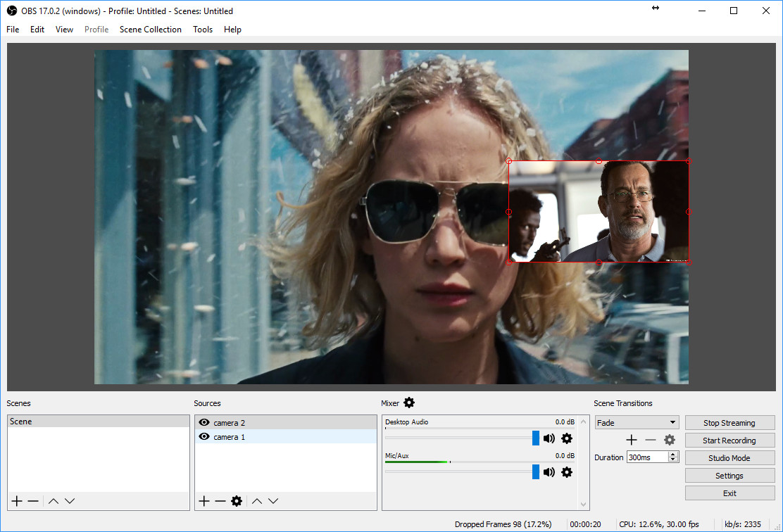Image resolution: width=783 pixels, height=532 pixels.
Task: Click the kb/s: 2335 bitrate status
Action: tap(743, 524)
